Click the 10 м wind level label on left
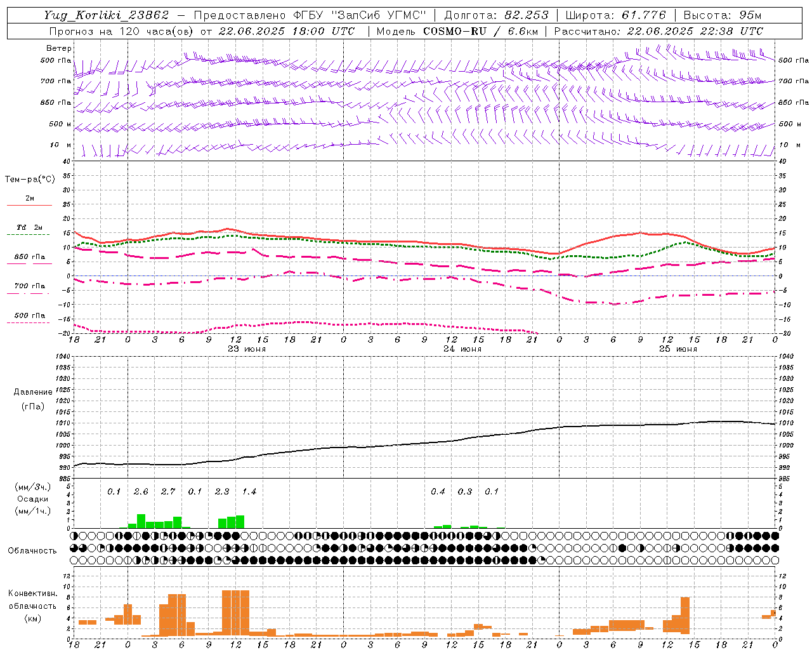Image resolution: width=812 pixels, height=650 pixels. [60, 145]
